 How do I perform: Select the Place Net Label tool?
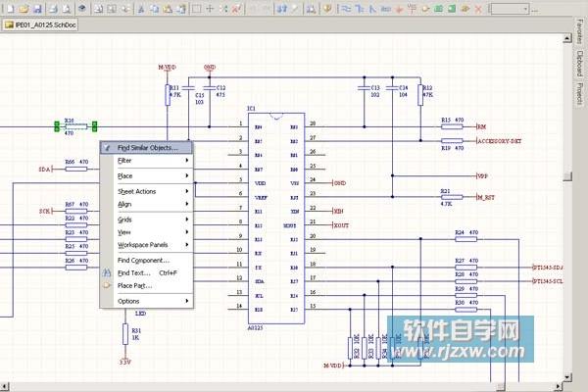385,8
